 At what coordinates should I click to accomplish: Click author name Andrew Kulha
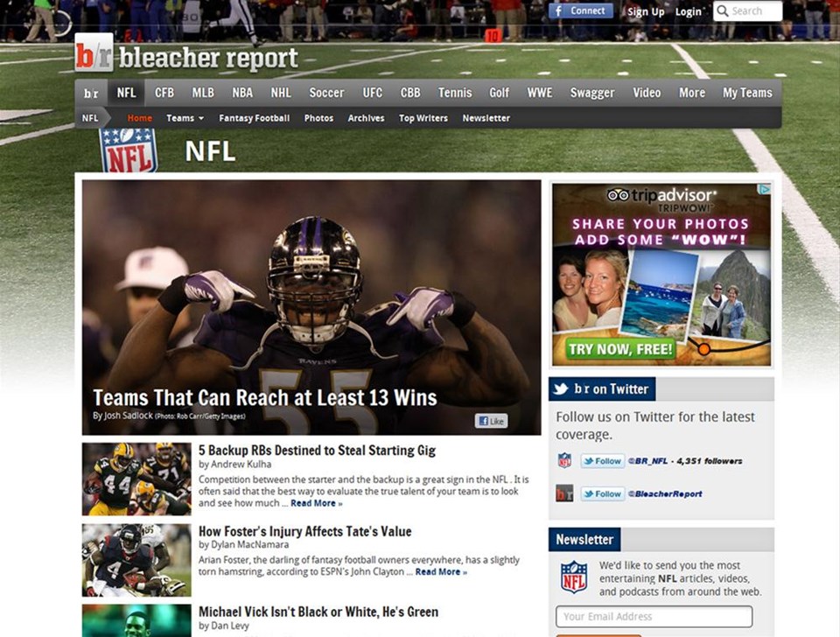(x=241, y=465)
